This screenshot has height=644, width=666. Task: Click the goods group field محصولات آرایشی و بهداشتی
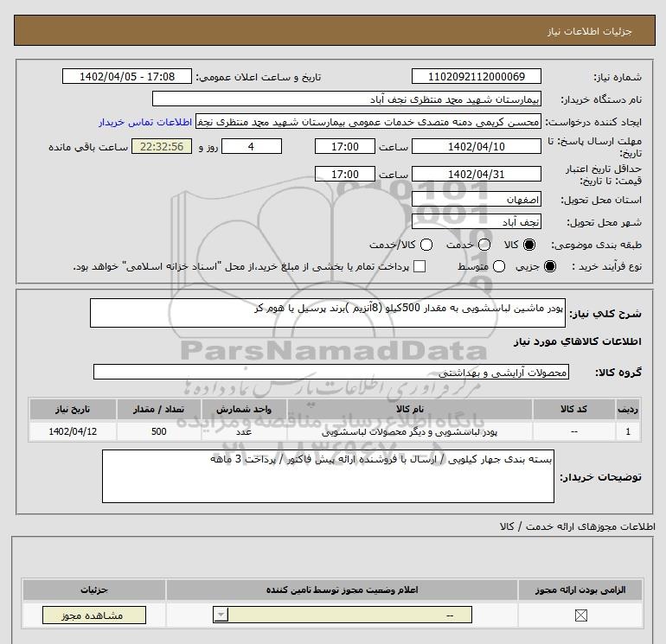[x=331, y=372]
